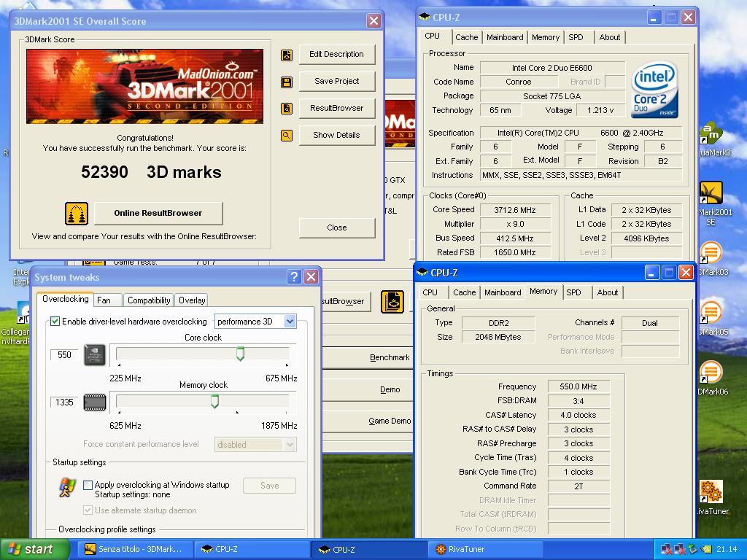
Task: Click the first CPU-Z taskbar button
Action: click(x=252, y=550)
